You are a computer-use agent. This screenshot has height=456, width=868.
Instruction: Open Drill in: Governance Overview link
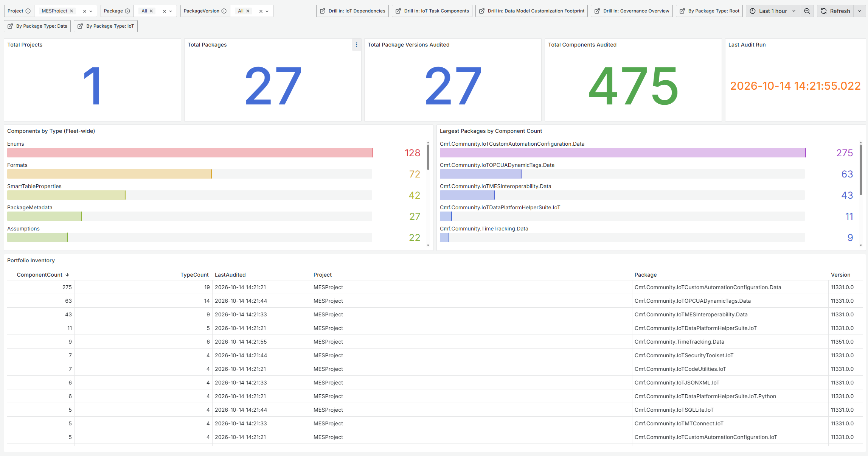tap(632, 11)
